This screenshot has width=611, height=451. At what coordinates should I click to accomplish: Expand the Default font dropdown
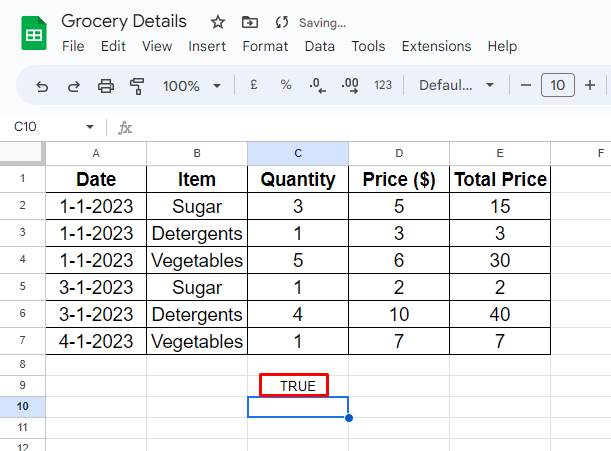tap(456, 85)
